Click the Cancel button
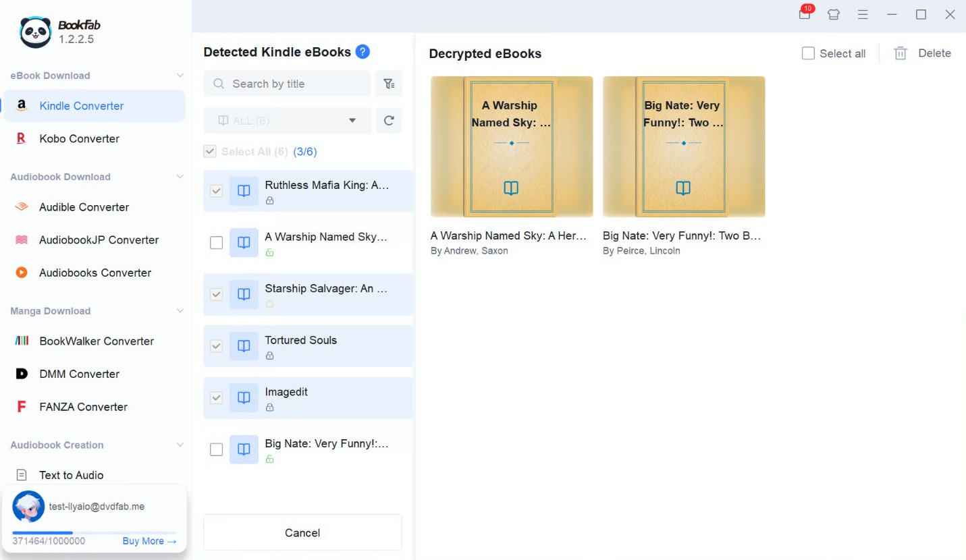The height and width of the screenshot is (560, 966). (302, 532)
